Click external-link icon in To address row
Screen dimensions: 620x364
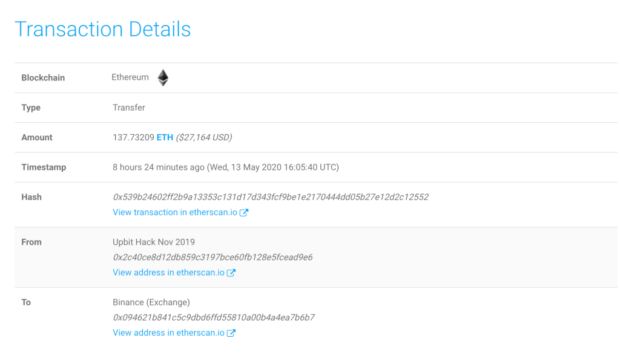click(x=231, y=333)
